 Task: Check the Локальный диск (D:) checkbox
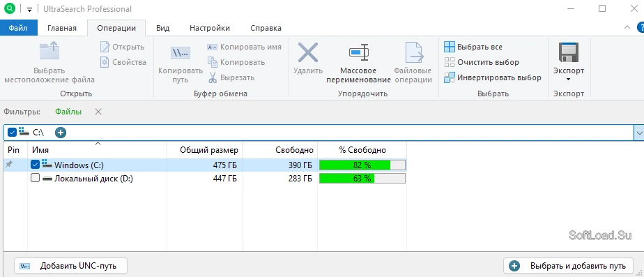(x=36, y=178)
